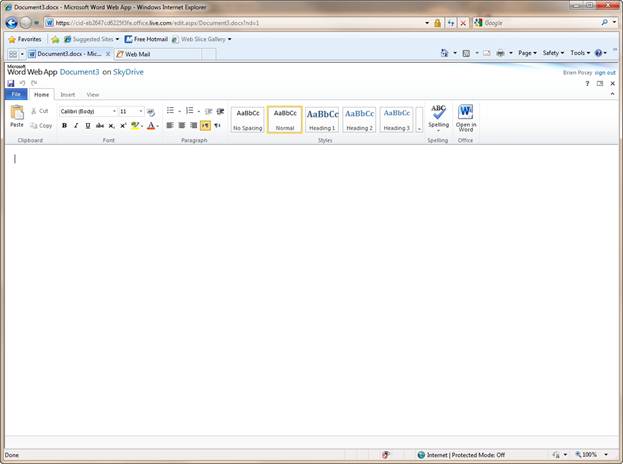The height and width of the screenshot is (464, 623).
Task: Open Word Web App help question mark
Action: (587, 83)
